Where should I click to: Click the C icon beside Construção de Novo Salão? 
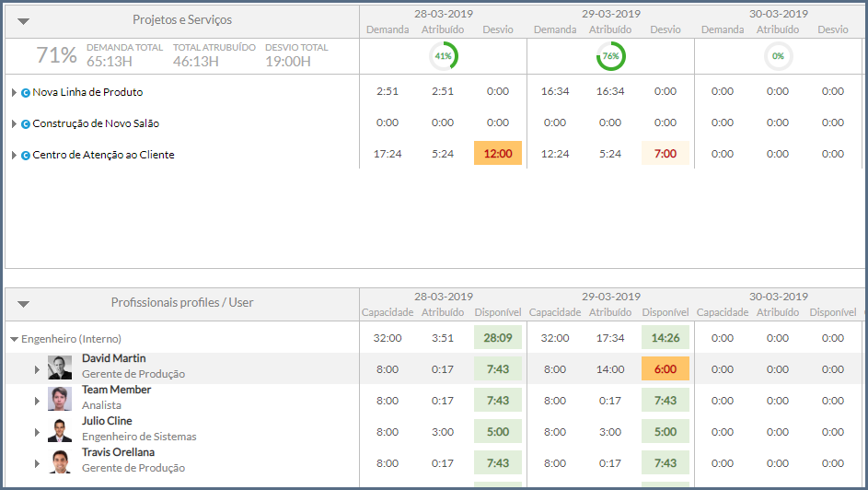coord(26,123)
